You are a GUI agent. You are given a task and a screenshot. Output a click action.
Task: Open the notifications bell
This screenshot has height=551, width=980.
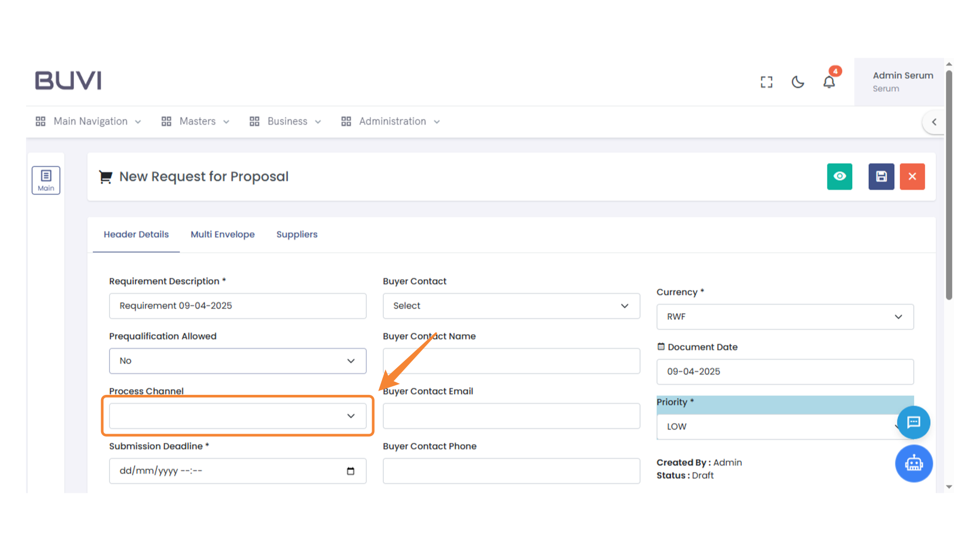[829, 82]
